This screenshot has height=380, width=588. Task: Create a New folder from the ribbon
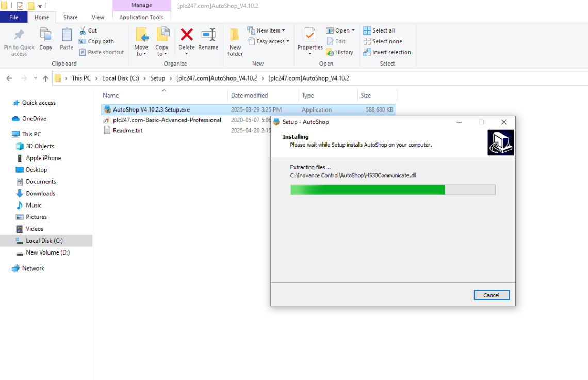point(235,42)
